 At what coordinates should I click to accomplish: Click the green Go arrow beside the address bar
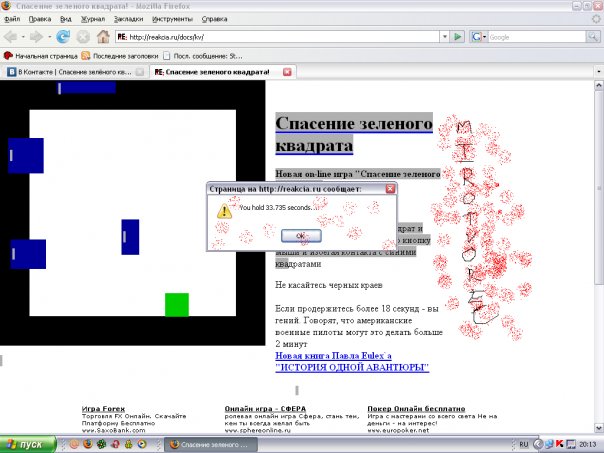click(457, 37)
